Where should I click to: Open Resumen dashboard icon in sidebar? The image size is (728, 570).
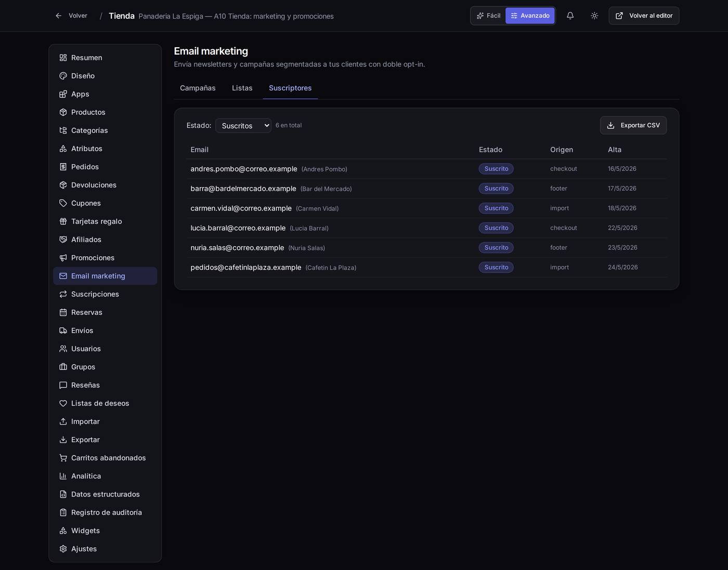63,58
